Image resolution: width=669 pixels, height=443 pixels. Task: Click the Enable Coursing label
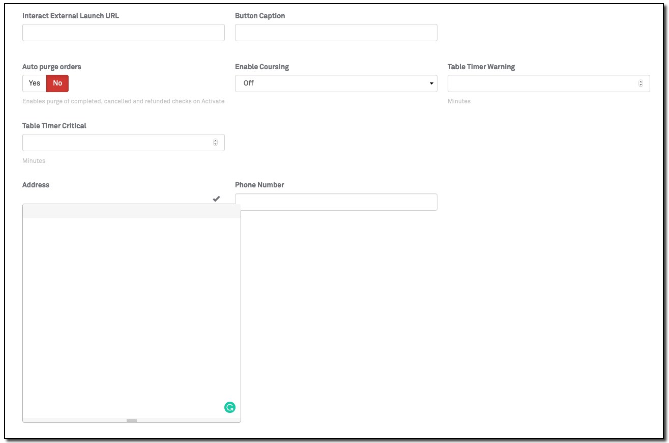pos(262,67)
